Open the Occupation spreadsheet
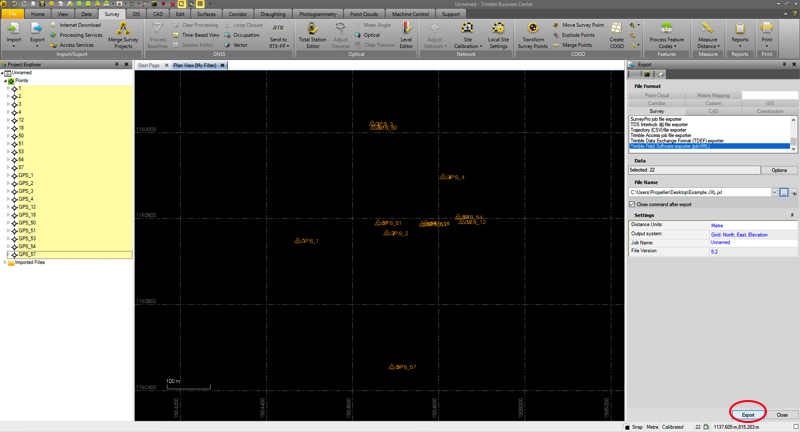 (x=242, y=35)
